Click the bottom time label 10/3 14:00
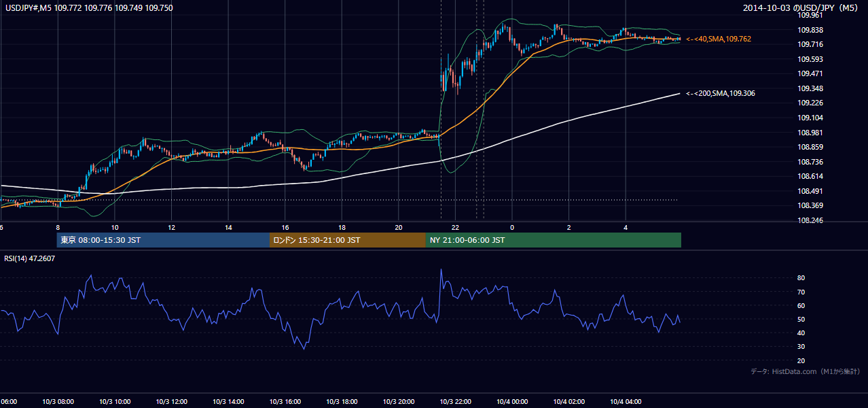 228,402
